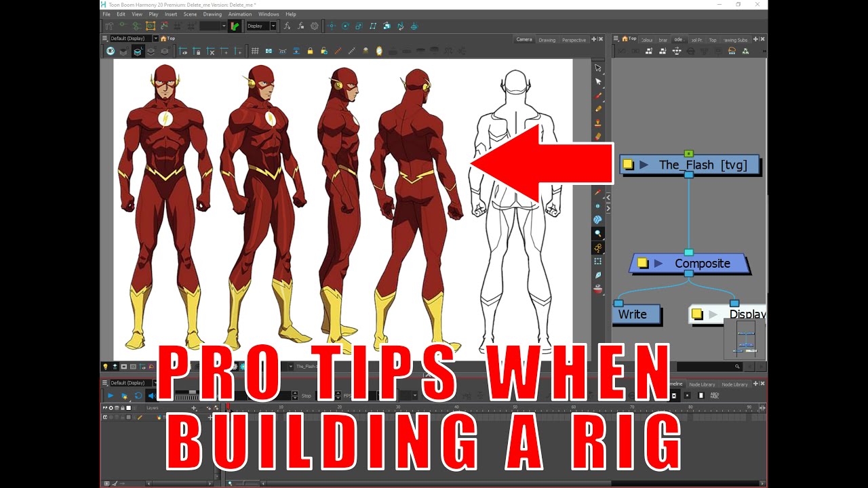Expand hidden Node View toolbar overflow chevron

coord(764,51)
